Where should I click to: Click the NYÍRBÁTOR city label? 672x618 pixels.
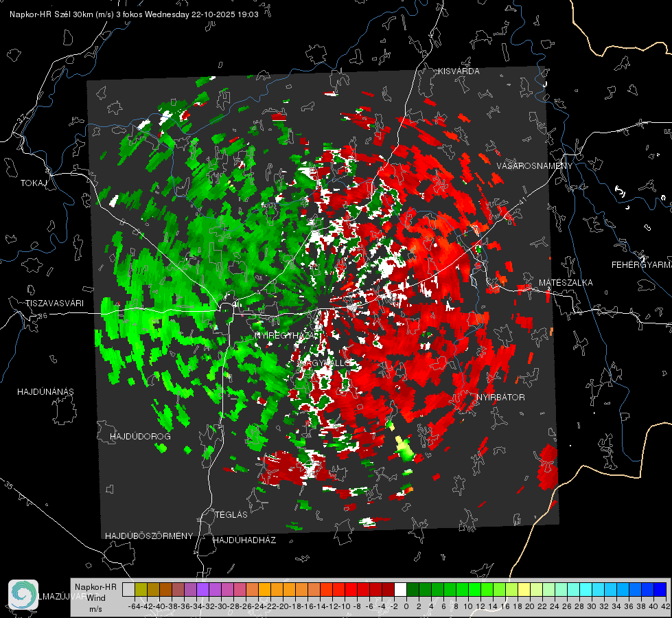pyautogui.click(x=500, y=397)
